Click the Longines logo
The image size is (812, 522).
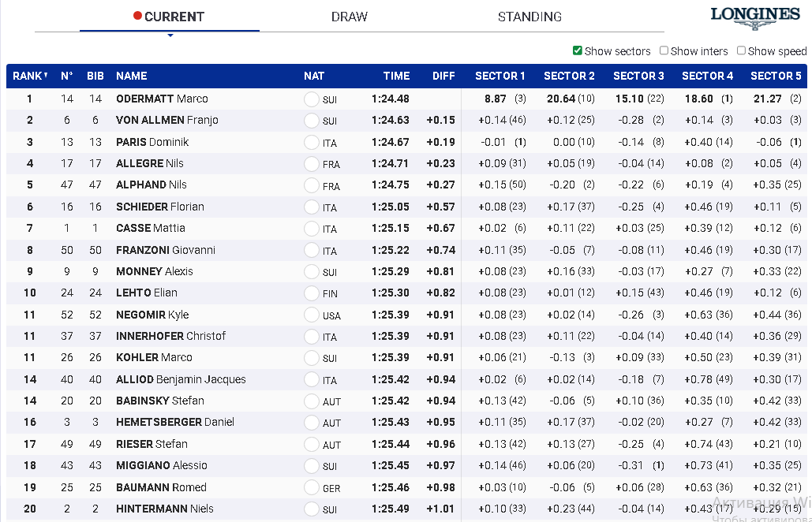pyautogui.click(x=754, y=18)
